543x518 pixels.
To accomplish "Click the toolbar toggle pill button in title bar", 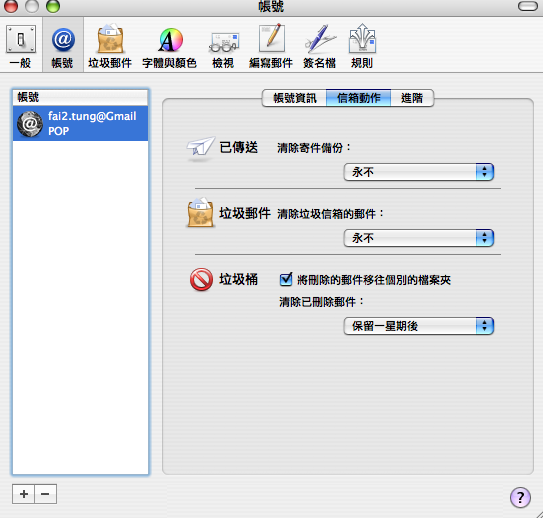I will coord(528,6).
